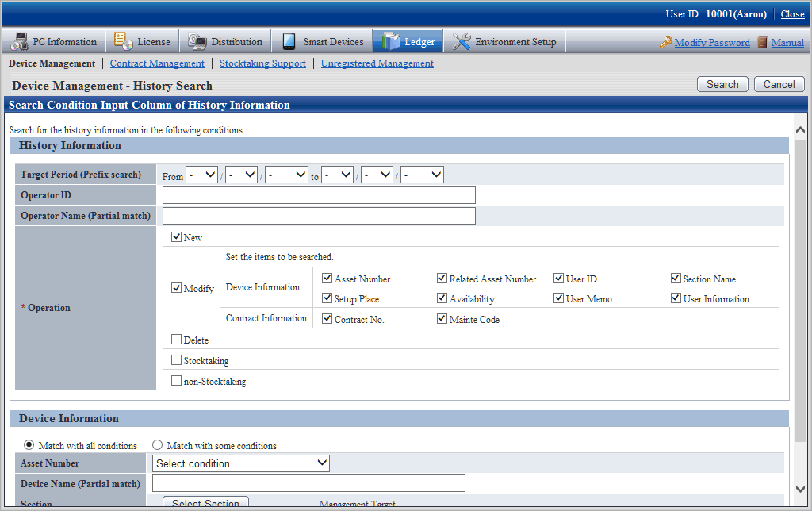
Task: Toggle the Availability checkbox
Action: tap(442, 298)
